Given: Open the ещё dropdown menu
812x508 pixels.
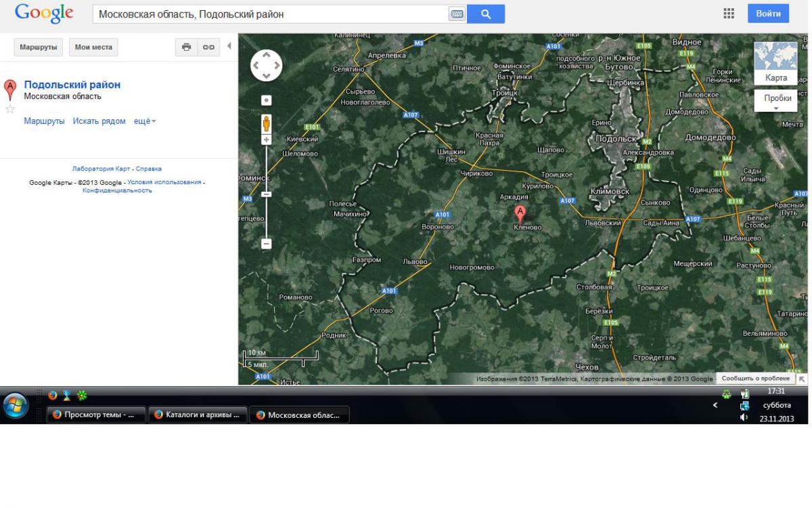Looking at the screenshot, I should [145, 121].
